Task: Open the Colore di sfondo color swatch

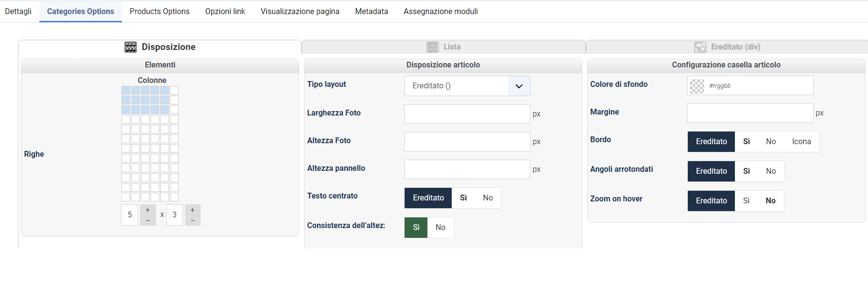Action: click(x=697, y=86)
